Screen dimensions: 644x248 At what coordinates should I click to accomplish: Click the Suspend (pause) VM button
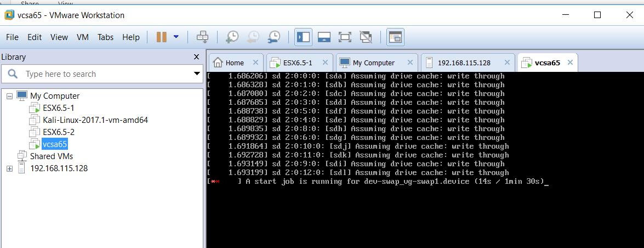tap(161, 37)
